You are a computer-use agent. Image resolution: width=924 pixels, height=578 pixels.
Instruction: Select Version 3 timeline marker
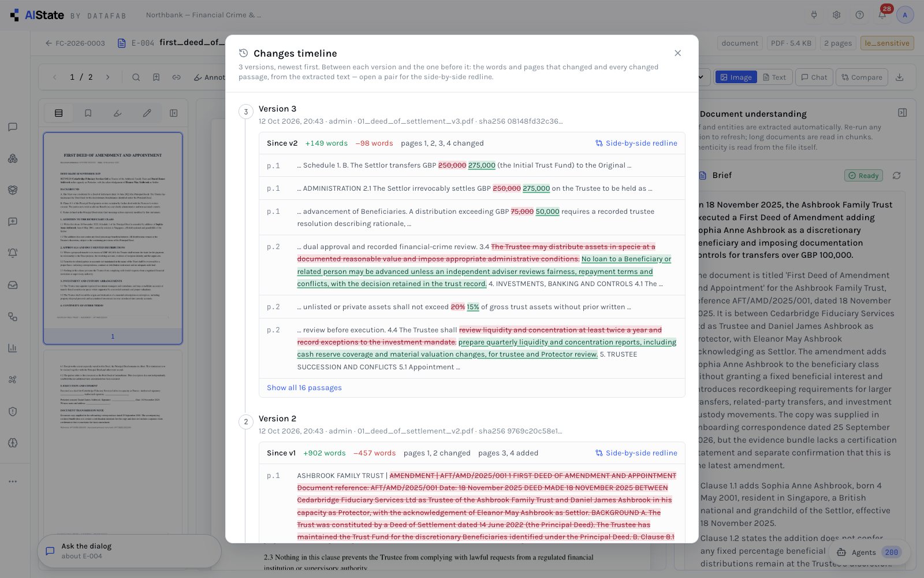[246, 112]
